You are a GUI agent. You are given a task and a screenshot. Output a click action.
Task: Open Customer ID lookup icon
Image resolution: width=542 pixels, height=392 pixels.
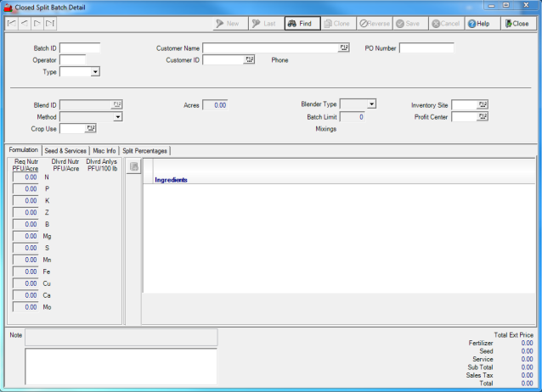[x=250, y=60]
